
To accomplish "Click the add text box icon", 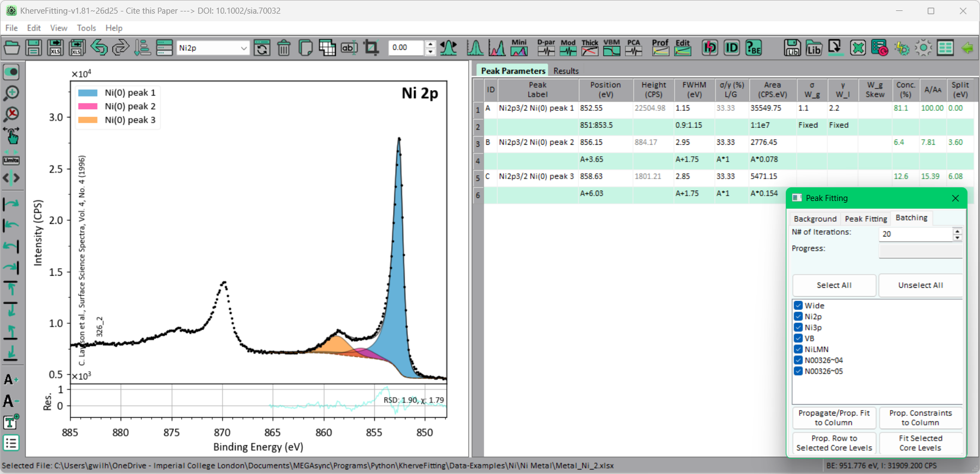I will 11,422.
